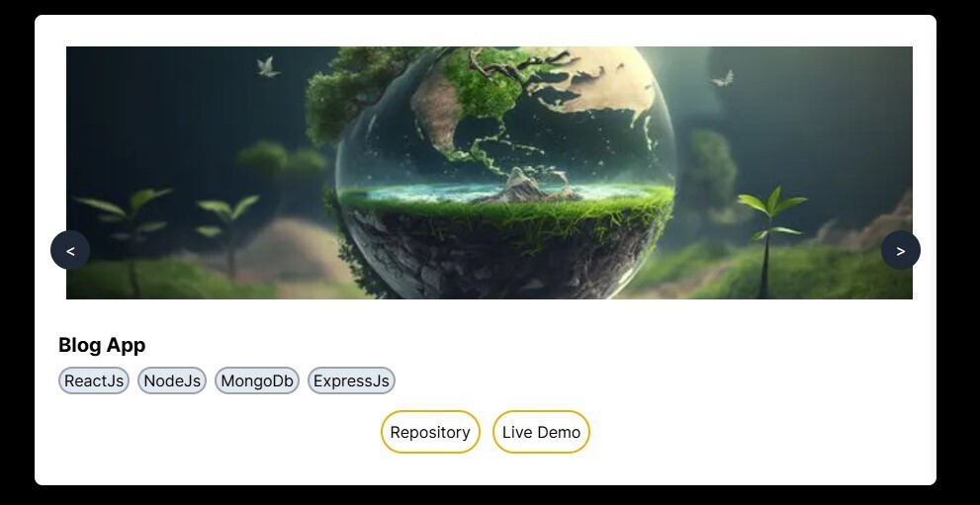Select the NodeJs tech tag
Screen dimensions: 980x505
click(172, 380)
